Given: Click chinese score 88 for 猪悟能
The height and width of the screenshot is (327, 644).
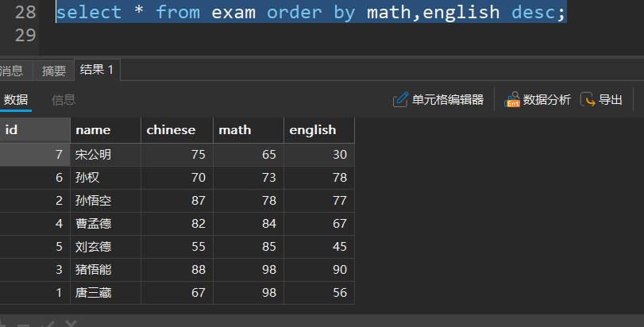Looking at the screenshot, I should [177, 270].
